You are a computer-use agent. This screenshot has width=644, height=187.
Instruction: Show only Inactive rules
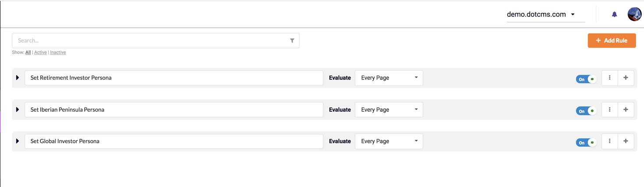pos(58,53)
